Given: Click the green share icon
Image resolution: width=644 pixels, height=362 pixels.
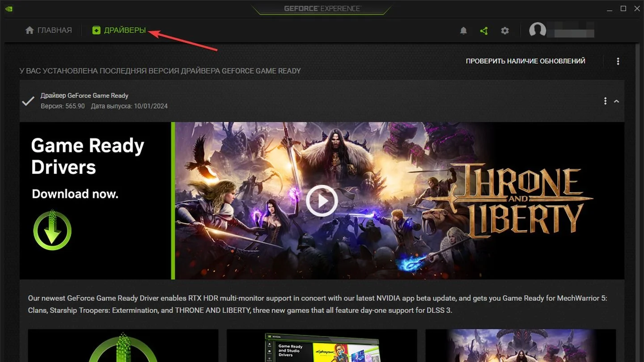Looking at the screenshot, I should [483, 31].
